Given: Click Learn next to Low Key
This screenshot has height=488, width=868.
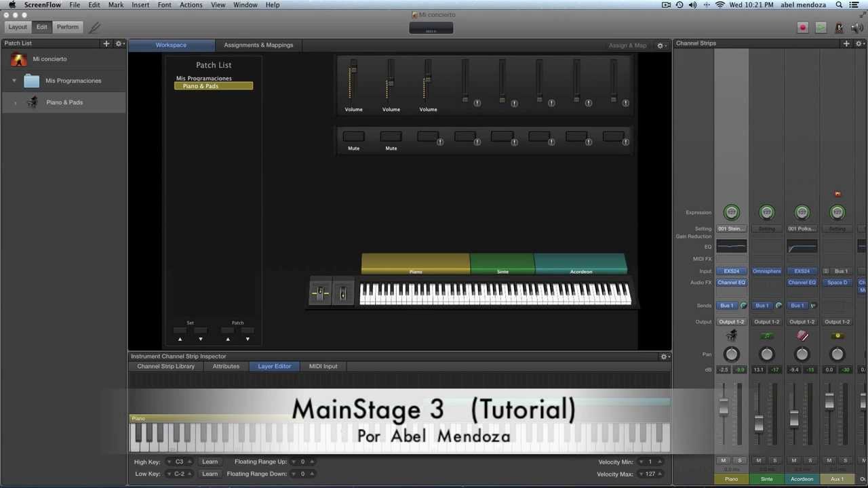Looking at the screenshot, I should click(x=210, y=474).
